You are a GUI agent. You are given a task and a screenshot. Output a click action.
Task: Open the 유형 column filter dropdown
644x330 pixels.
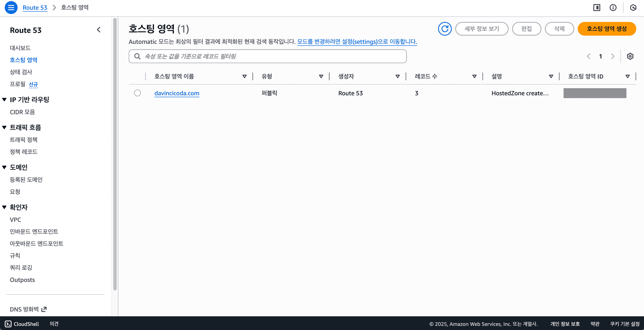point(321,76)
